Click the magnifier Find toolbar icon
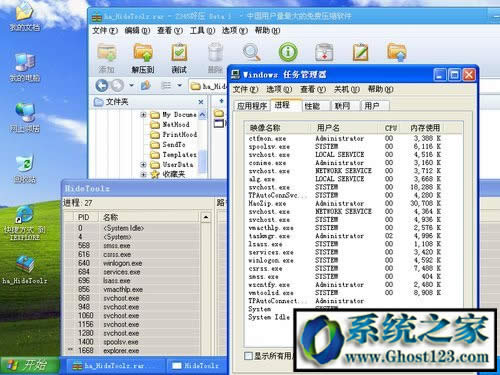The height and width of the screenshot is (375, 500). point(251,52)
